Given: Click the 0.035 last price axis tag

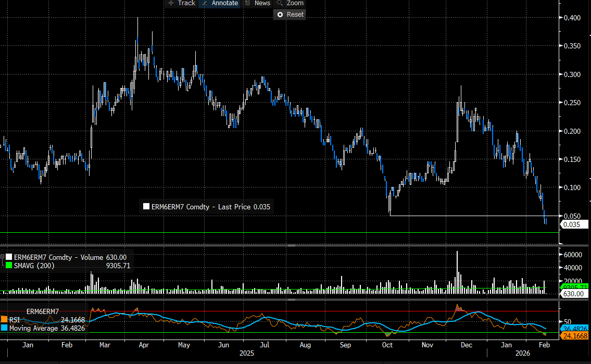Looking at the screenshot, I should tap(574, 225).
